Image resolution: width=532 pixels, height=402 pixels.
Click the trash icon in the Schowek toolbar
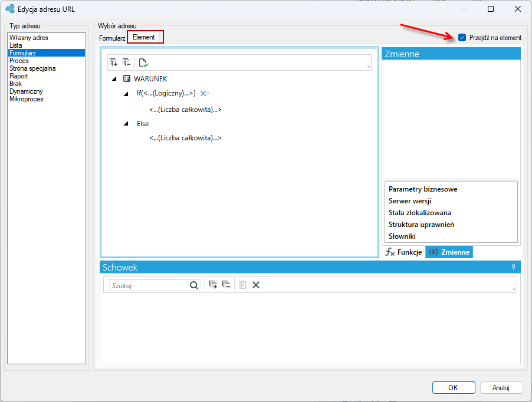point(242,285)
